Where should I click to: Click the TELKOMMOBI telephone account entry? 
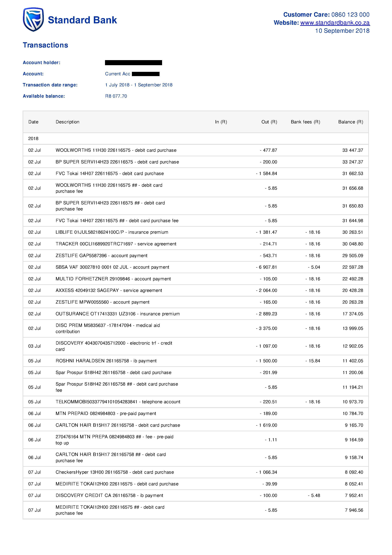tap(118, 402)
